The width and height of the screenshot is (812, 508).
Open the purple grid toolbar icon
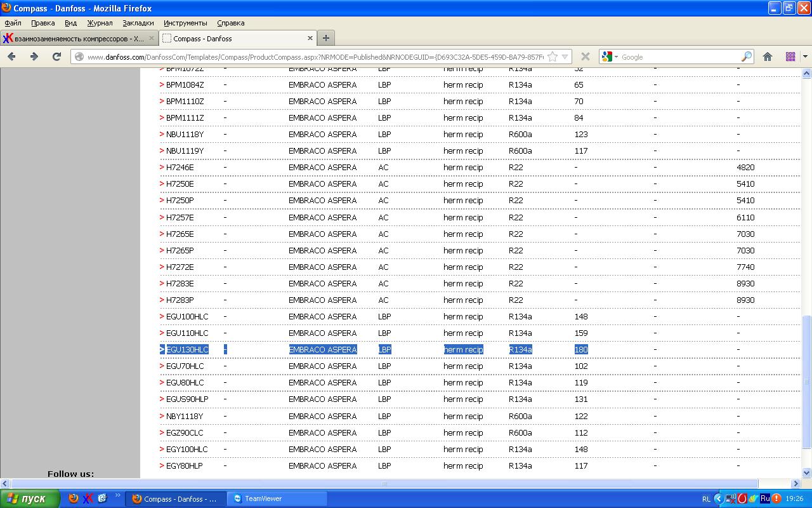click(790, 57)
